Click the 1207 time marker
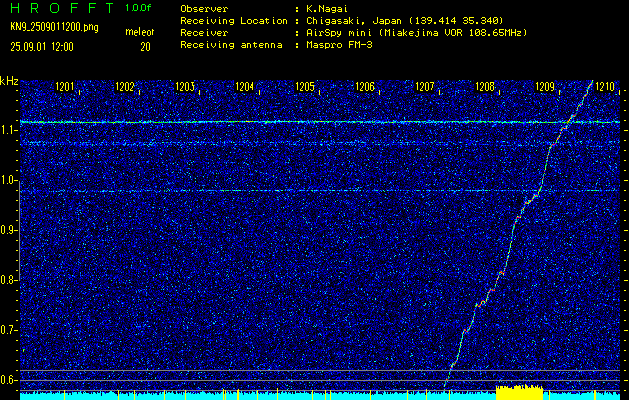This screenshot has width=629, height=400. (425, 86)
